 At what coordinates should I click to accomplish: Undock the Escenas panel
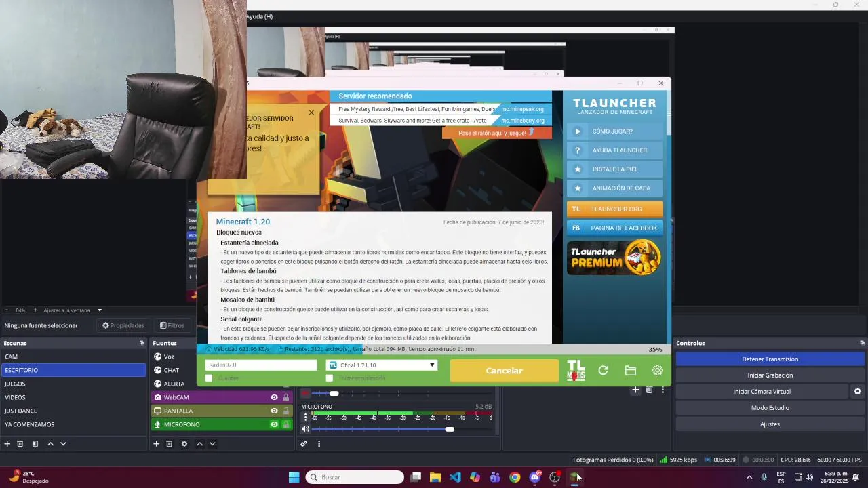pyautogui.click(x=142, y=343)
